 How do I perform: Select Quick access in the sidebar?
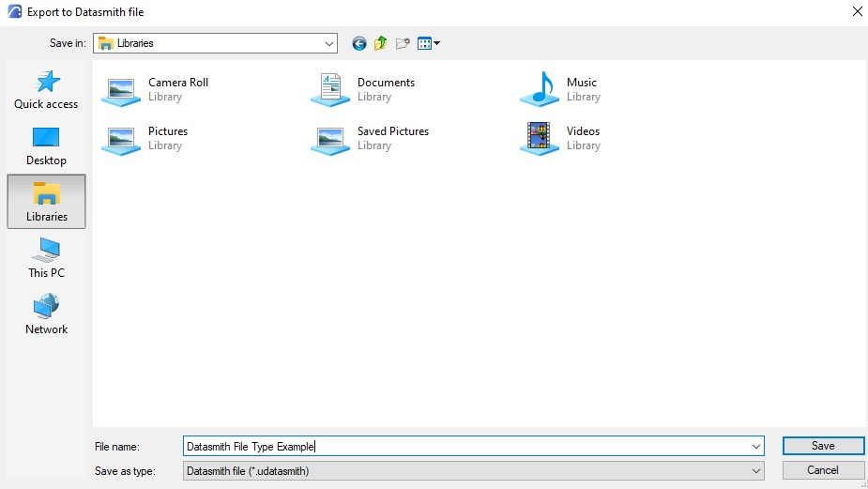pos(46,90)
